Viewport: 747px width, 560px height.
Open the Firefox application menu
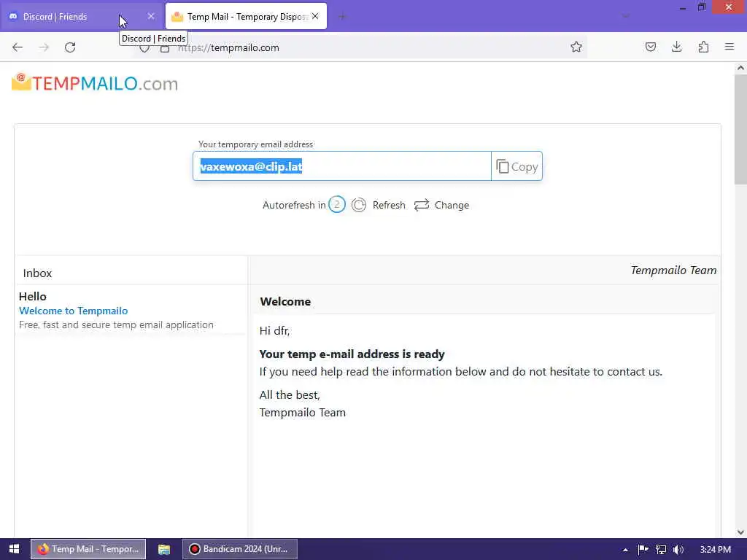tap(729, 47)
